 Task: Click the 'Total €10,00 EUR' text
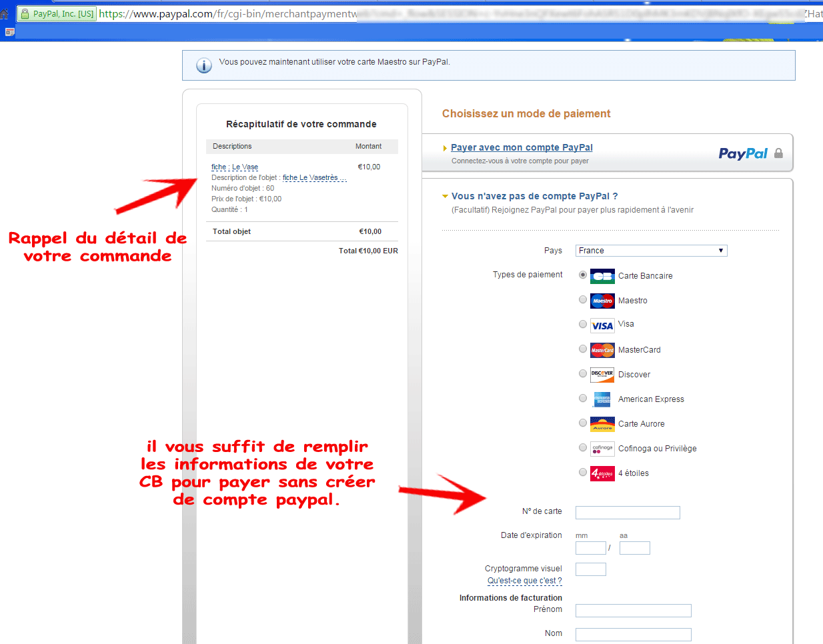368,251
